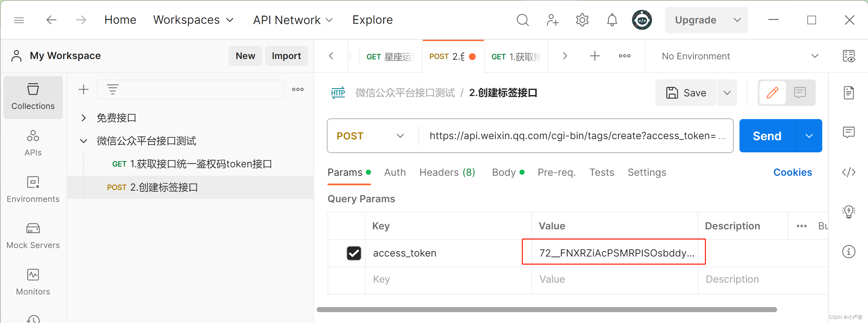Screen dimensions: 868x323
Task: Open the Cookies link
Action: (792, 172)
